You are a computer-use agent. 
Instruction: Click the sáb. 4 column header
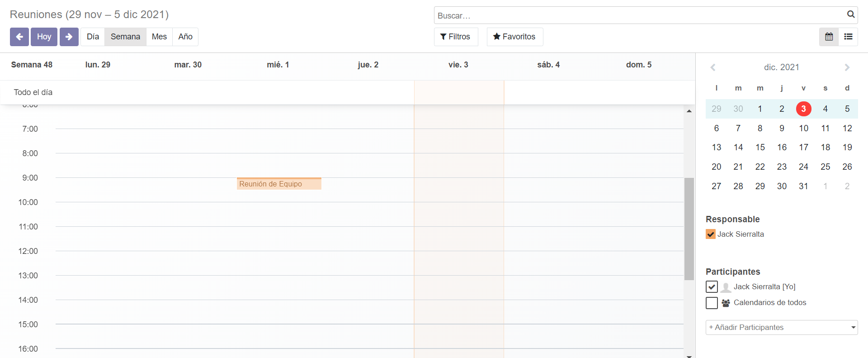click(x=548, y=65)
